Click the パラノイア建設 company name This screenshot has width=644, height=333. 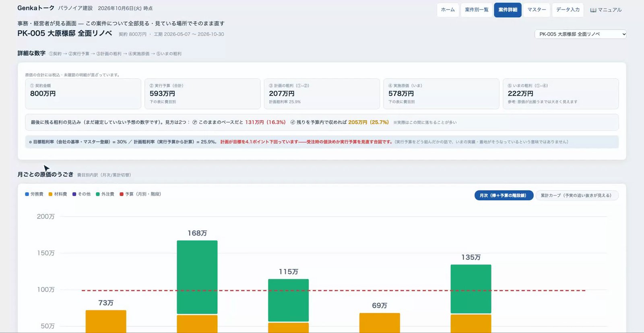75,8
